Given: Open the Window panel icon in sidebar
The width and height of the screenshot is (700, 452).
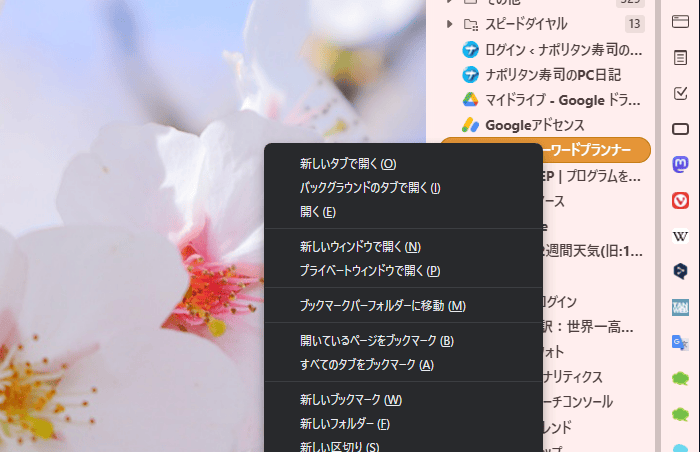Looking at the screenshot, I should [680, 21].
